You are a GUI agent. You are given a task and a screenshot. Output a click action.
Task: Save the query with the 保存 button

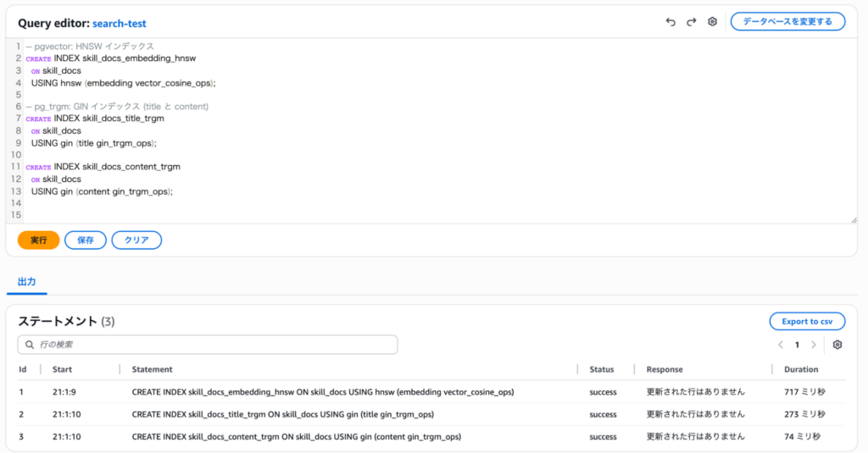point(86,240)
